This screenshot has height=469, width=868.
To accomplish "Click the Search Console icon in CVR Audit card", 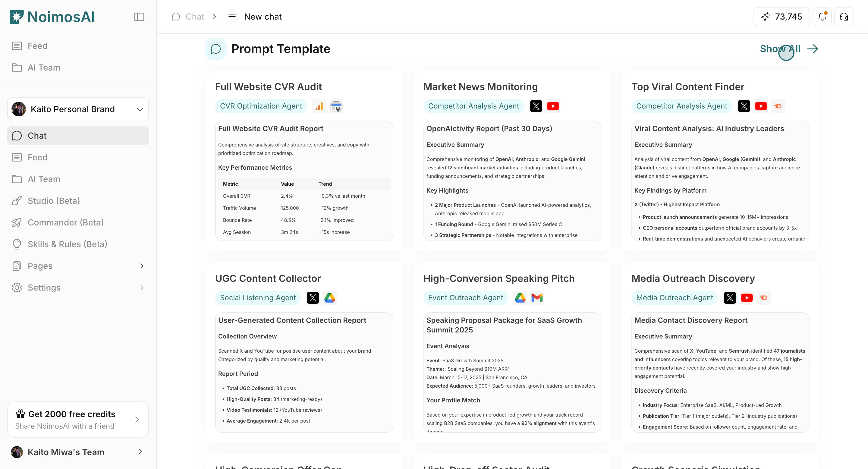I will point(336,106).
